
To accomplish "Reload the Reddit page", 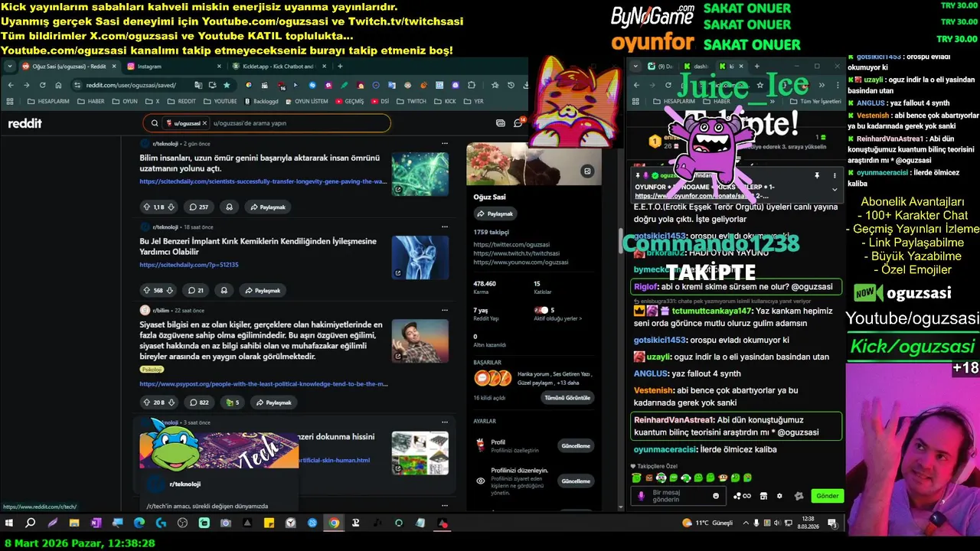I will [x=44, y=85].
